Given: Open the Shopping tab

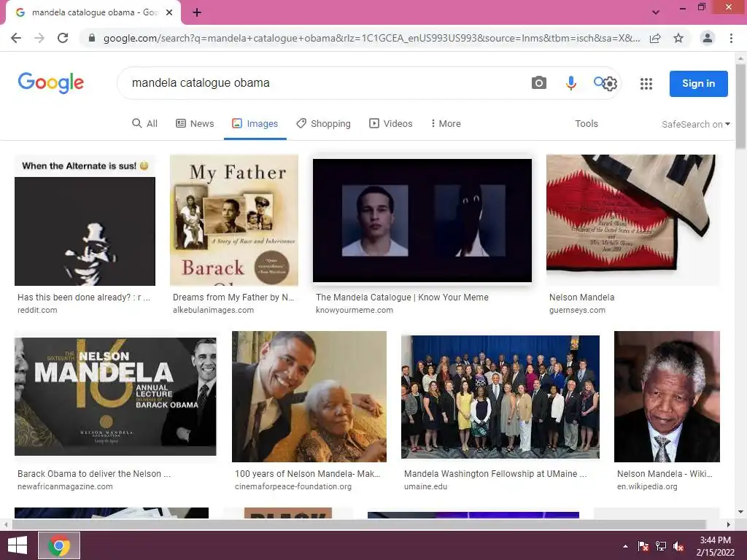Looking at the screenshot, I should pyautogui.click(x=323, y=124).
